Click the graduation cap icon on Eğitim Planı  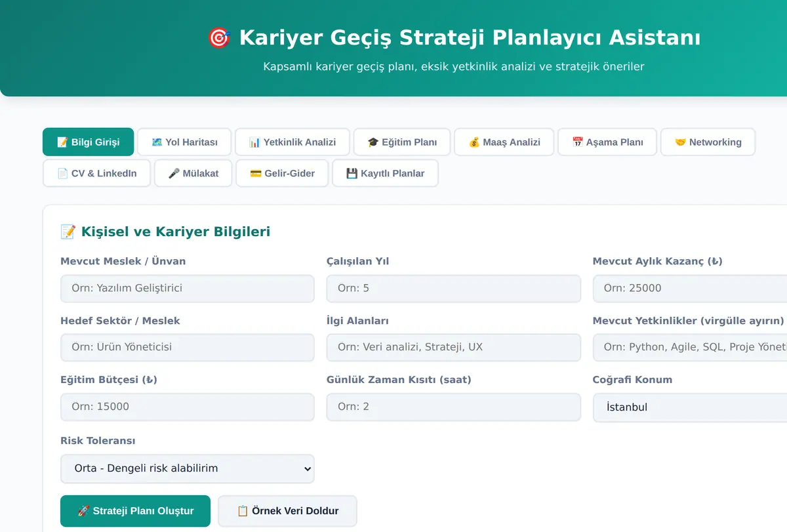pyautogui.click(x=373, y=142)
